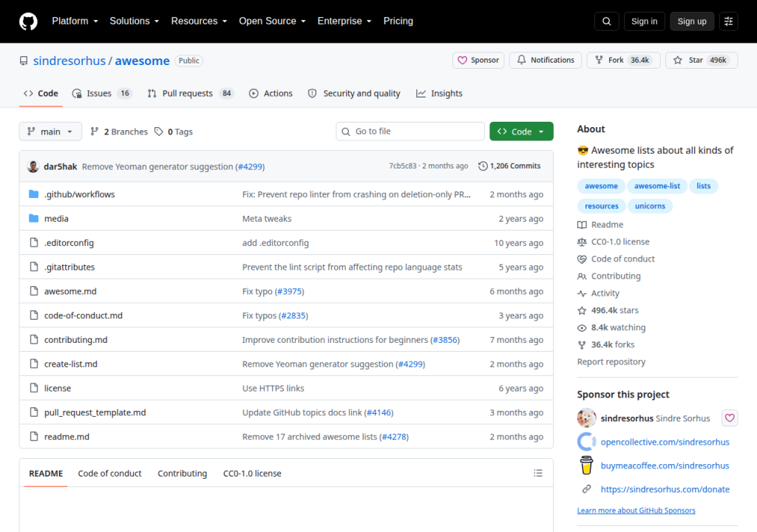The width and height of the screenshot is (757, 532).
Task: Open the Insights tab
Action: pyautogui.click(x=439, y=93)
